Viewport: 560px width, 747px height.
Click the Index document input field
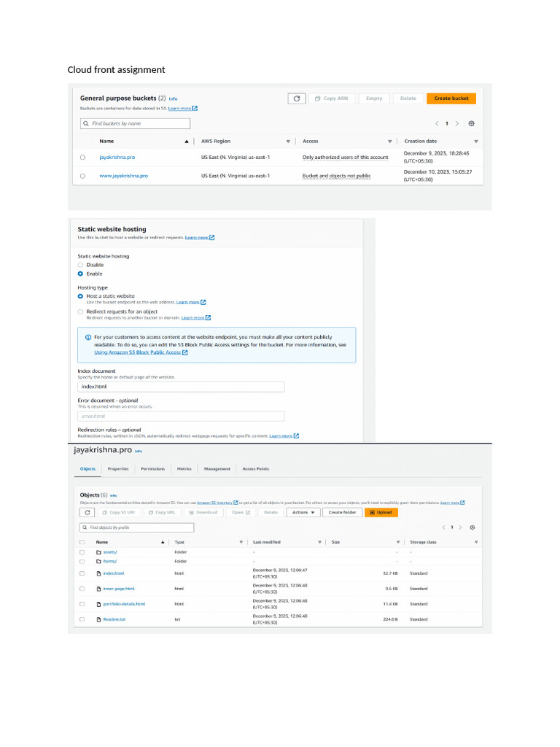point(181,387)
